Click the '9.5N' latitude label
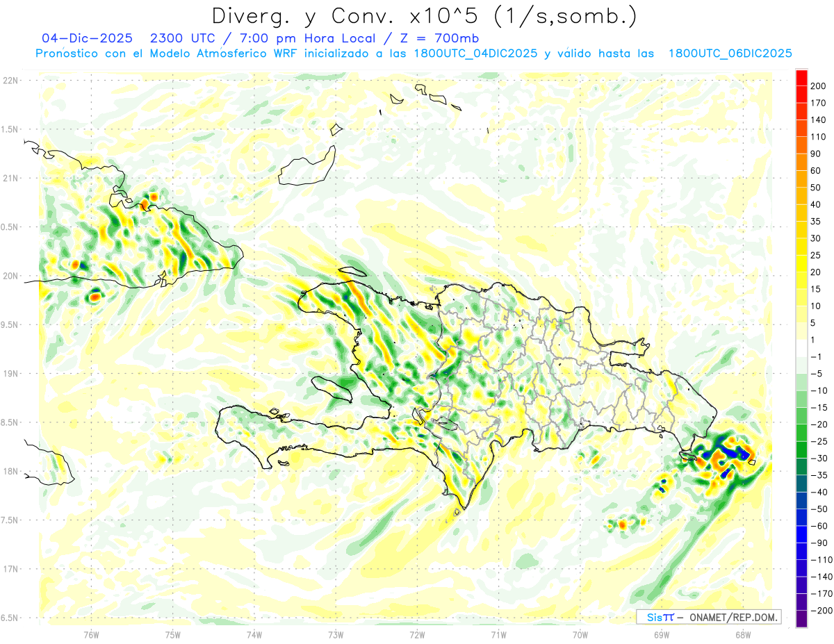The height and width of the screenshot is (644, 834). [10, 324]
